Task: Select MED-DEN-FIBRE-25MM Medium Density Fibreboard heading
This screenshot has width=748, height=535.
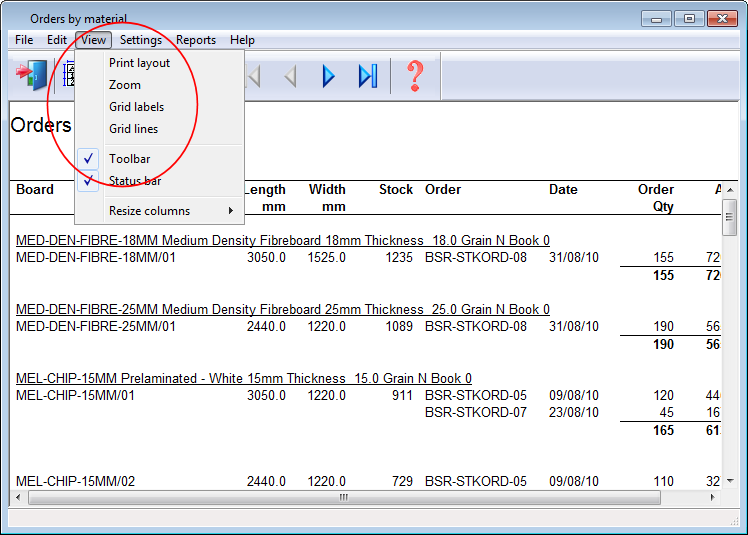Action: pos(282,309)
